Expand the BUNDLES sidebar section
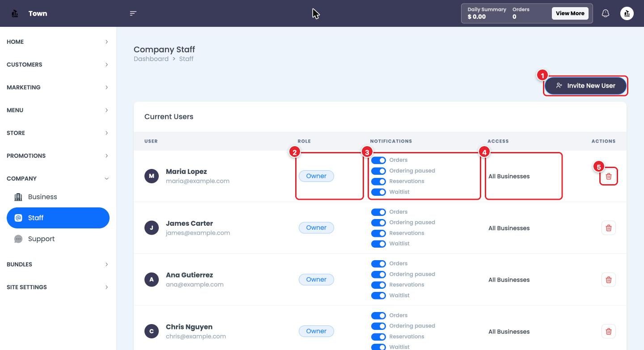This screenshot has width=644, height=350. (58, 264)
